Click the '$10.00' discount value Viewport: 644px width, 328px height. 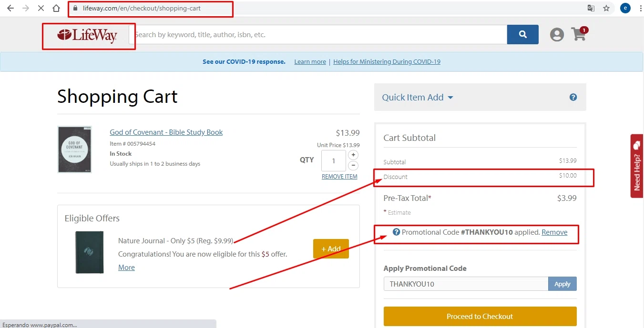click(568, 176)
